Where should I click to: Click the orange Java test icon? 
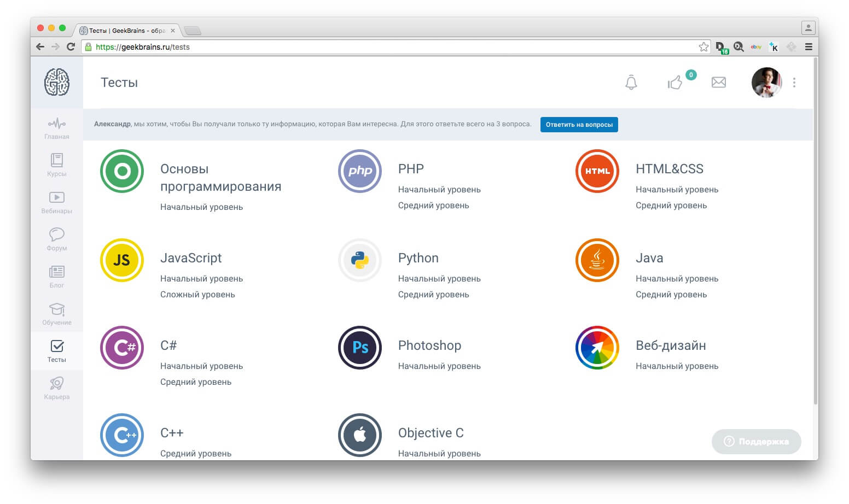pyautogui.click(x=597, y=260)
